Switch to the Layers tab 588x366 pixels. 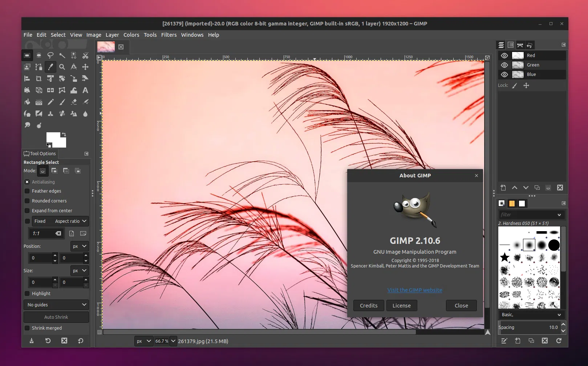[x=501, y=45]
